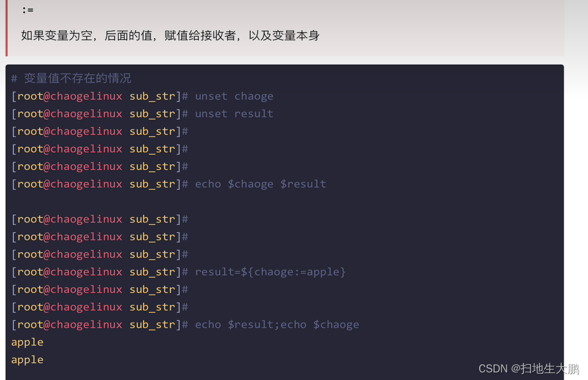Viewport: 588px width, 380px height.
Task: Click the assignment "result=${chaoge:=apple}"
Action: pyautogui.click(x=270, y=272)
